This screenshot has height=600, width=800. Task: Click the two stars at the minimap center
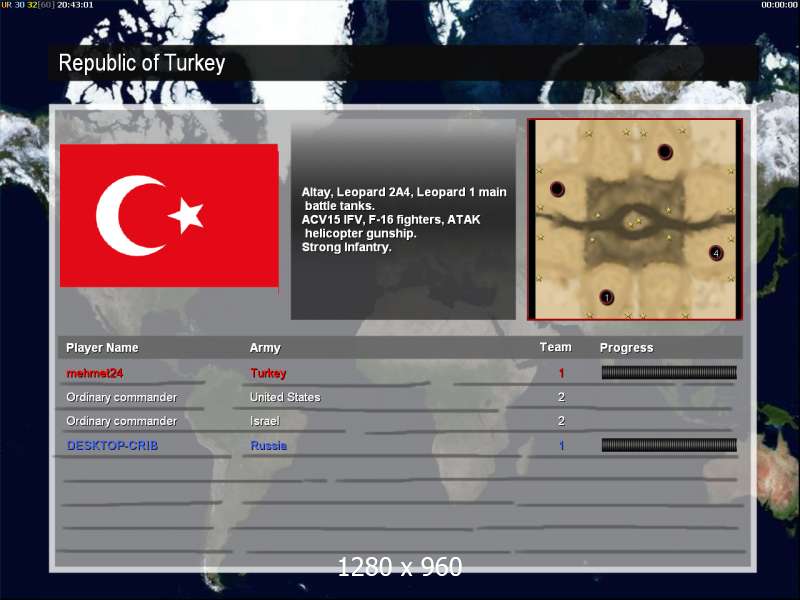pos(635,223)
